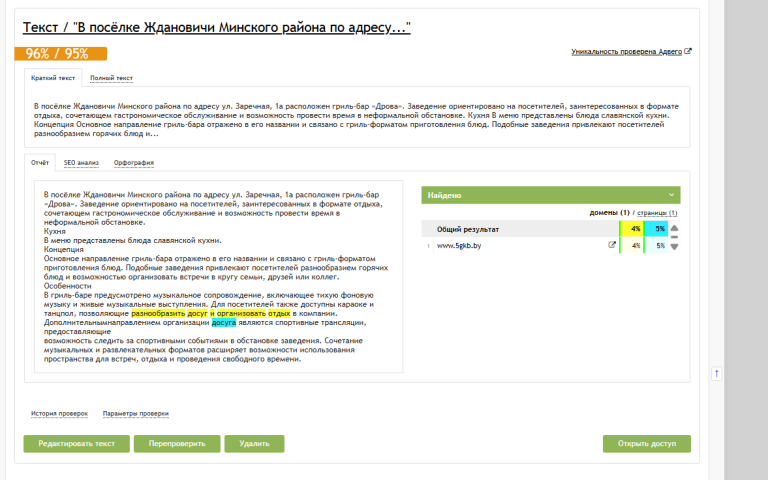Viewport: 768px width, 480px height.
Task: Click yellow highlighted phrase разнообразить досуг
Action: click(x=169, y=313)
